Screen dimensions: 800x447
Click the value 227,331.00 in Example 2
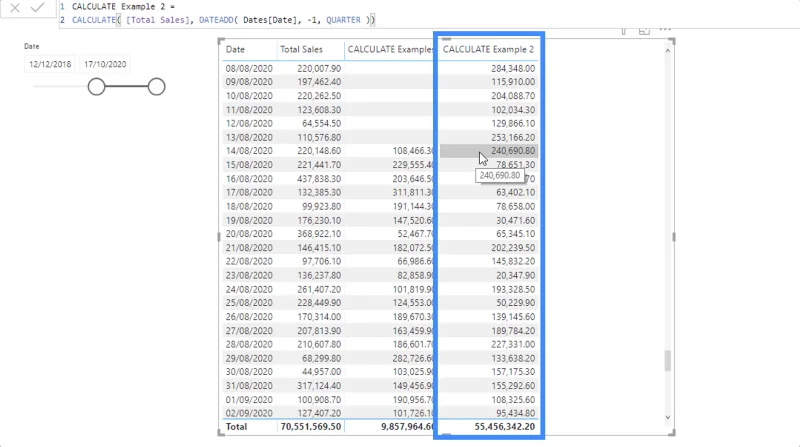coord(513,344)
